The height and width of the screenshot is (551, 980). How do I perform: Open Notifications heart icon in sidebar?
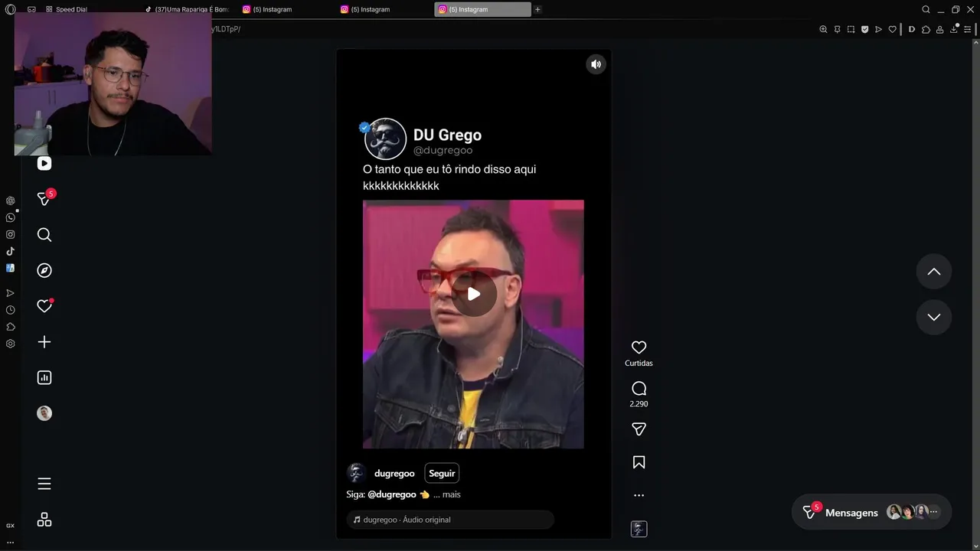pyautogui.click(x=44, y=306)
